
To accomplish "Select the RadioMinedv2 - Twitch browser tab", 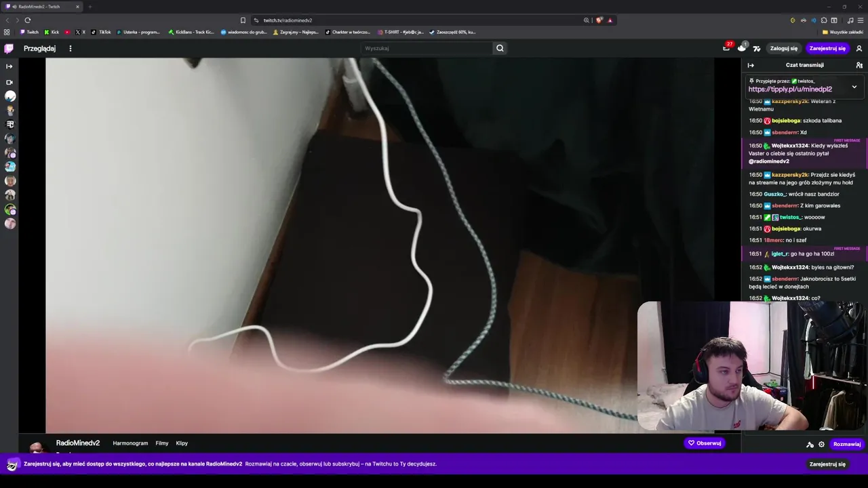I will click(42, 7).
